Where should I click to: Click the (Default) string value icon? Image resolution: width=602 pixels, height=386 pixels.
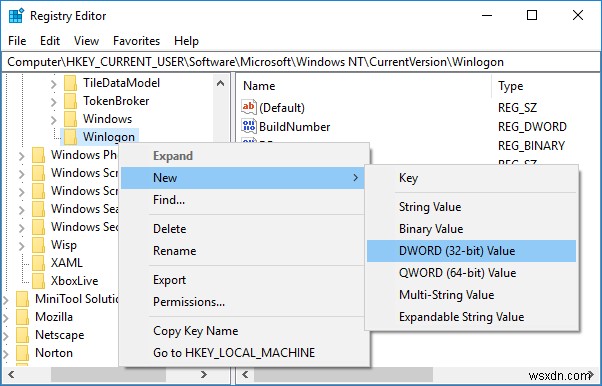[248, 107]
